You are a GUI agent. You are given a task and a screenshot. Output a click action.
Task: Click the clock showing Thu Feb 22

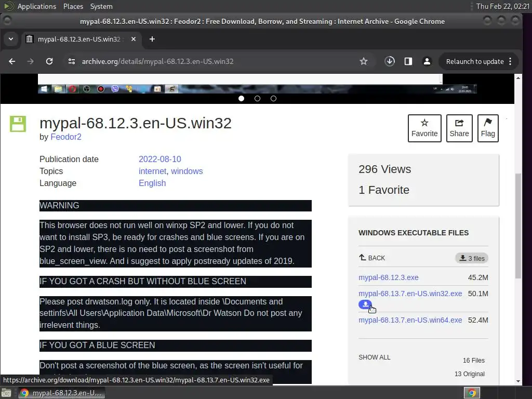[502, 6]
